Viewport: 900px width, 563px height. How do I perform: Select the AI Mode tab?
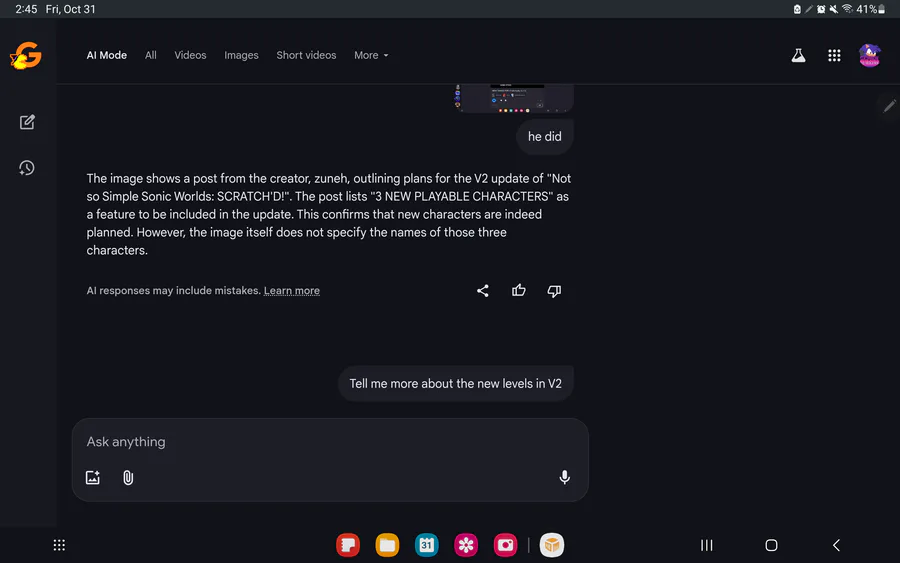click(107, 55)
